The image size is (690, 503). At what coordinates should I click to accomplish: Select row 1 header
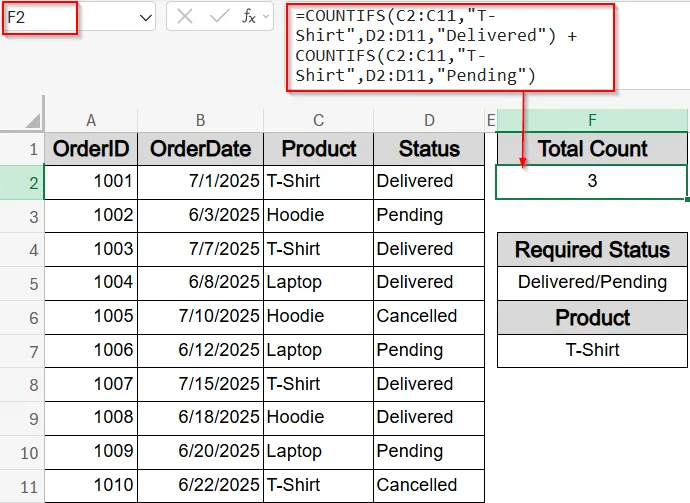pyautogui.click(x=22, y=149)
